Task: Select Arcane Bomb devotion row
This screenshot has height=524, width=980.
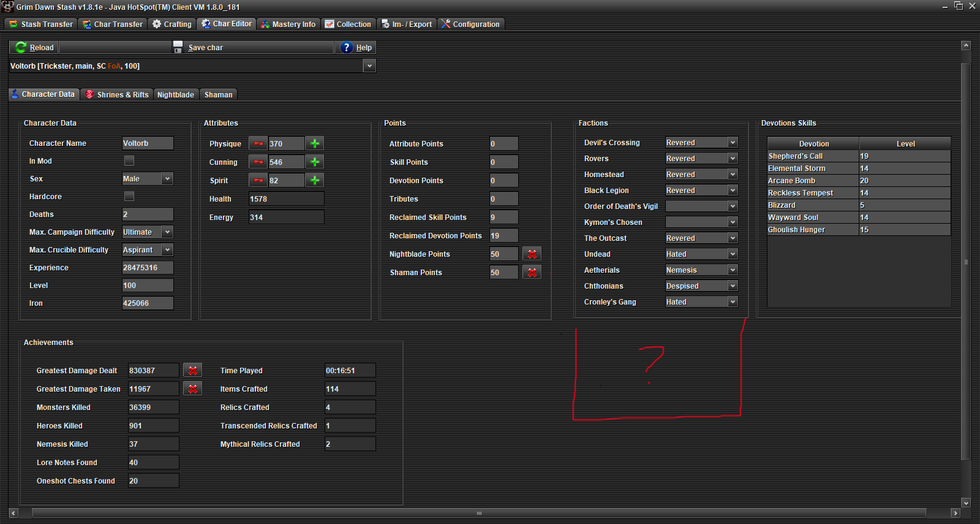Action: click(x=859, y=180)
